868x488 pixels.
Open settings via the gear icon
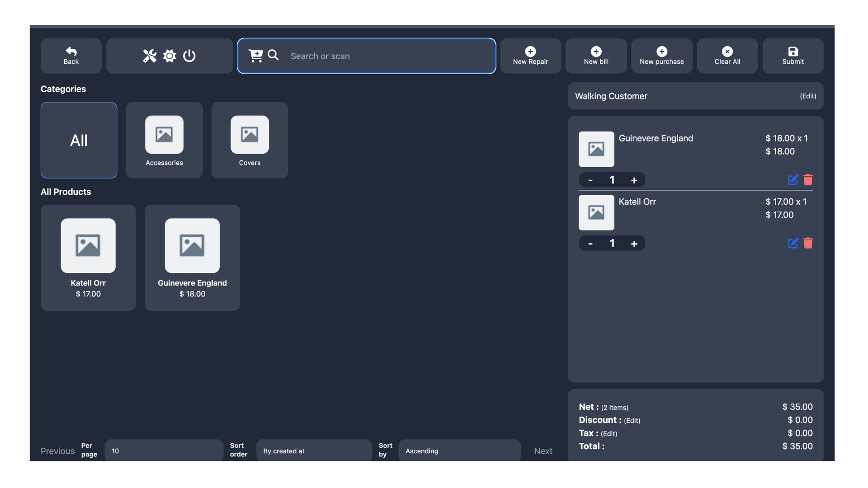pos(170,56)
